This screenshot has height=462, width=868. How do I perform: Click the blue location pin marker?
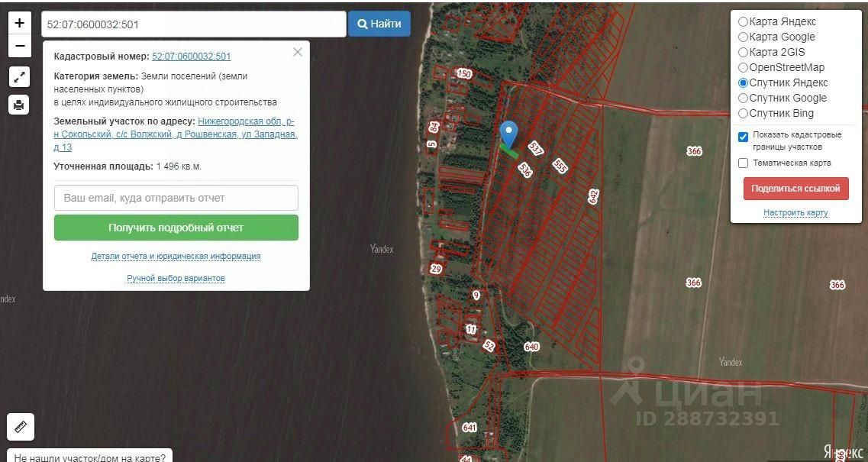point(508,134)
